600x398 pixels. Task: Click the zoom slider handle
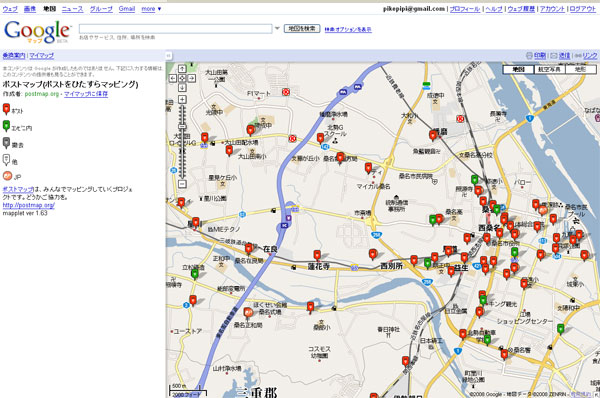[x=182, y=127]
